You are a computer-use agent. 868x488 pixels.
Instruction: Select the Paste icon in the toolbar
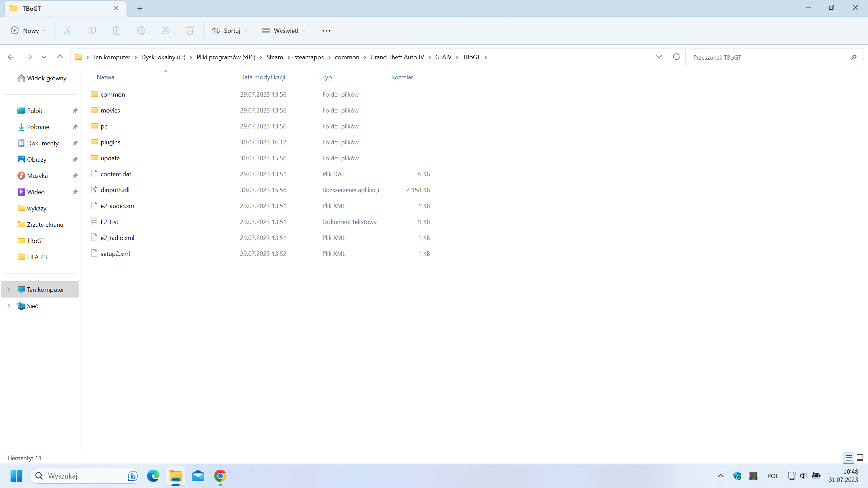(x=116, y=30)
